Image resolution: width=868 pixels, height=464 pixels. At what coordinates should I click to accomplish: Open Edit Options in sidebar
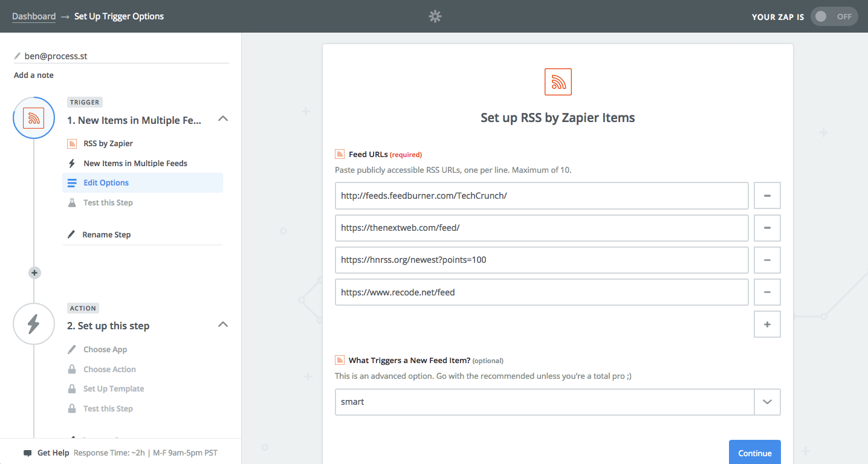pos(143,182)
